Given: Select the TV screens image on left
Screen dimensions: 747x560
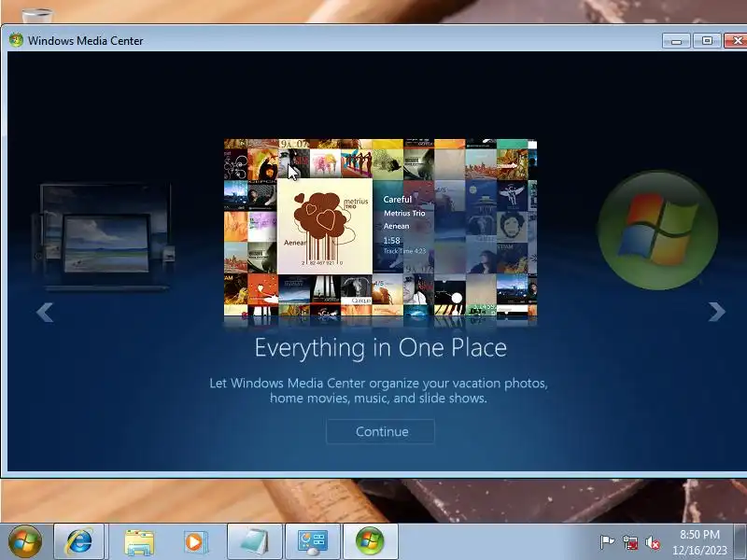Looking at the screenshot, I should (104, 237).
